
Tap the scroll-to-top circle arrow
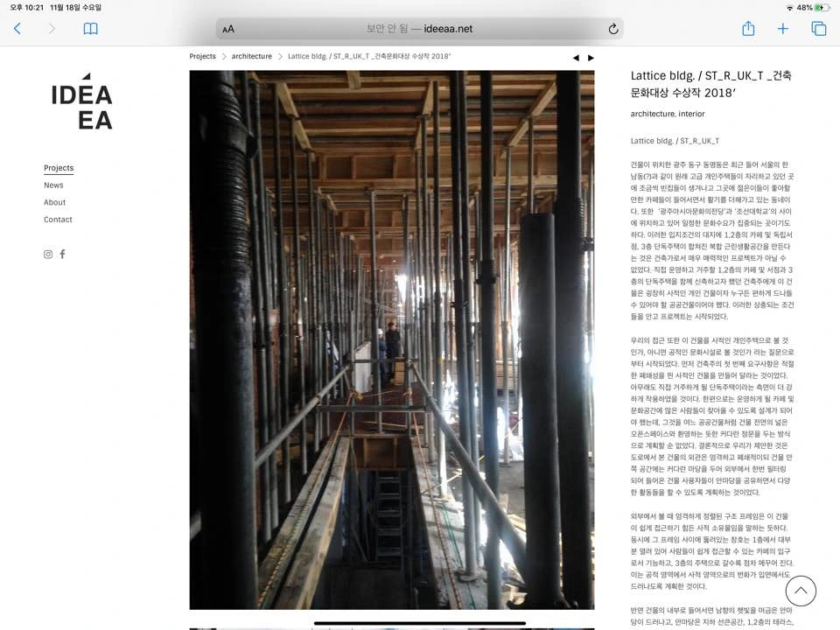click(801, 591)
